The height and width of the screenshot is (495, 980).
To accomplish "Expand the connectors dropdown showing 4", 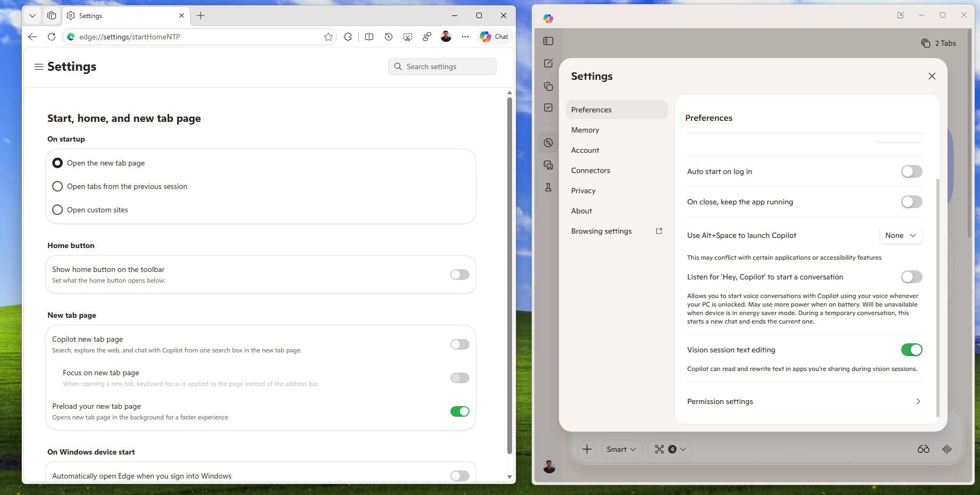I will (670, 449).
